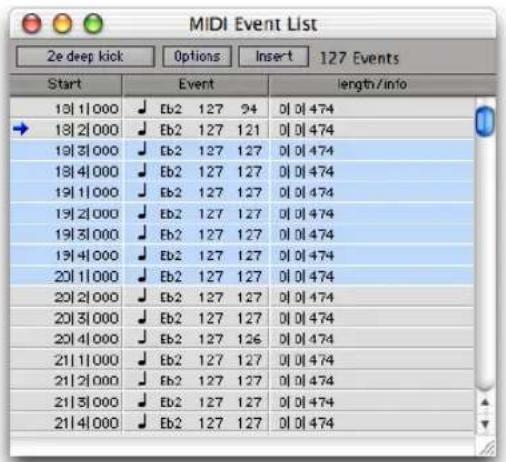This screenshot has width=506, height=462.
Task: Click the note icon in row 19|4|000
Action: click(142, 255)
